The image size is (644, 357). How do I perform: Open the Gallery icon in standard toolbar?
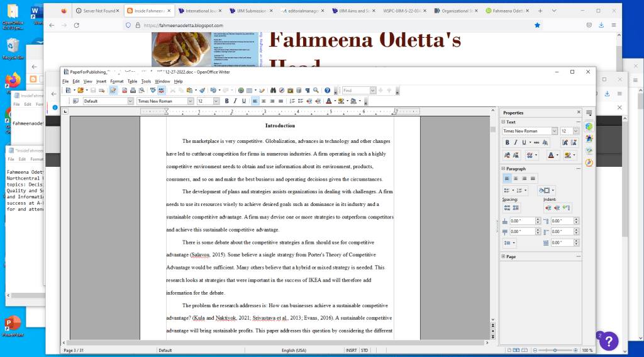point(290,90)
